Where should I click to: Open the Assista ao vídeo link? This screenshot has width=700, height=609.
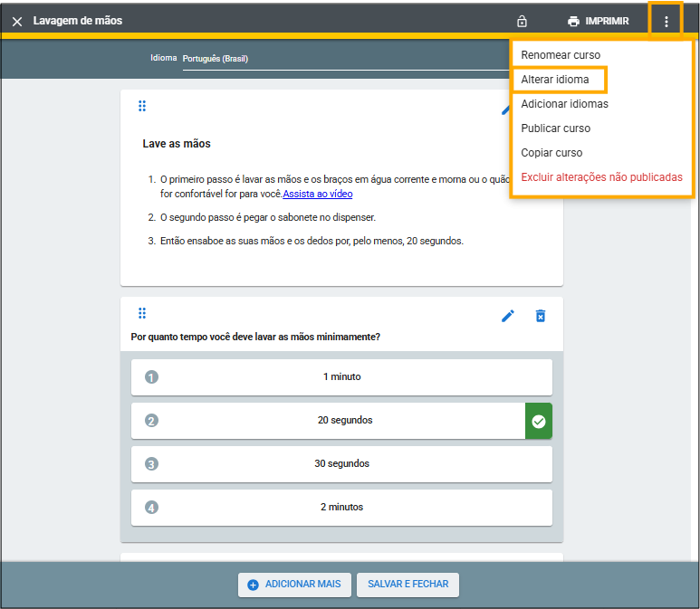pos(318,194)
